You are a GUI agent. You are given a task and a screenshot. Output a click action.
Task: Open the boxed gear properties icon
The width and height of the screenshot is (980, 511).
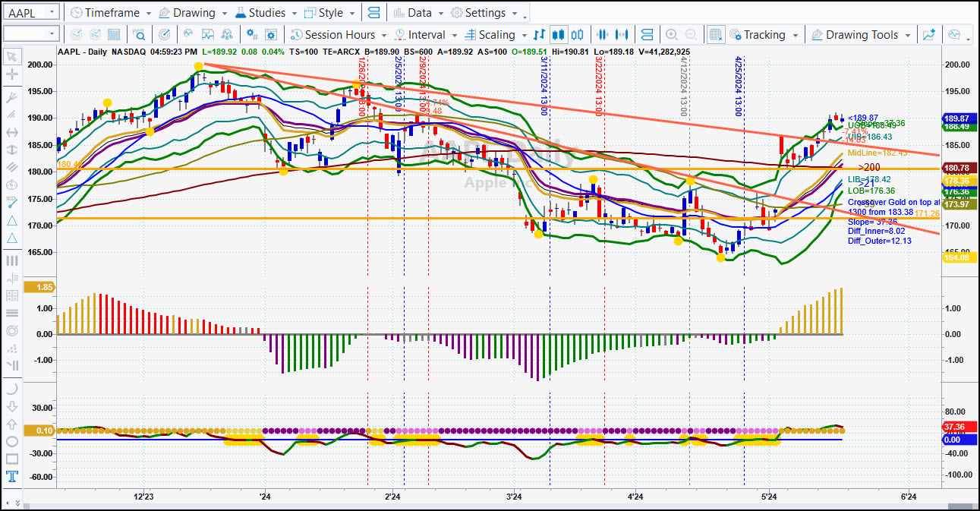click(x=271, y=35)
